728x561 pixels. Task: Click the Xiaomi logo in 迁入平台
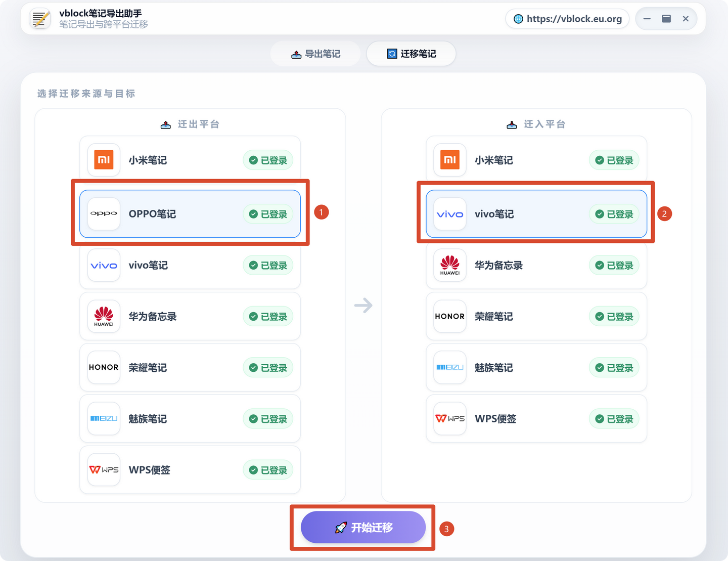(x=450, y=160)
